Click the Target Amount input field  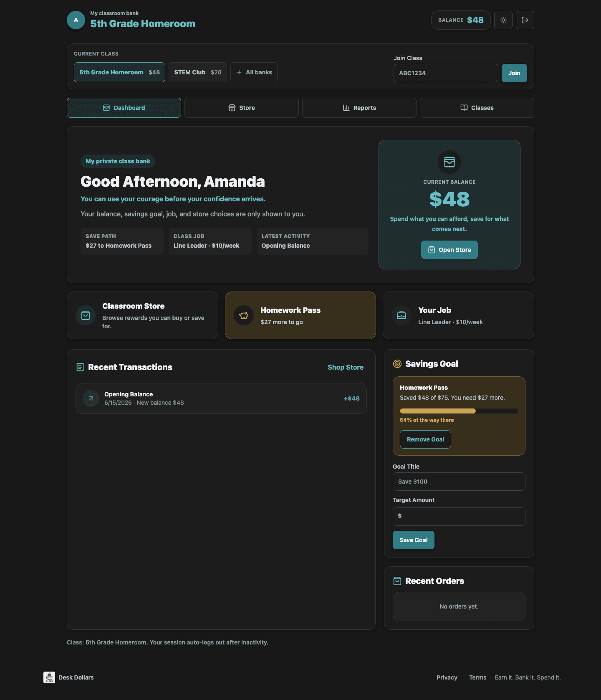click(459, 517)
